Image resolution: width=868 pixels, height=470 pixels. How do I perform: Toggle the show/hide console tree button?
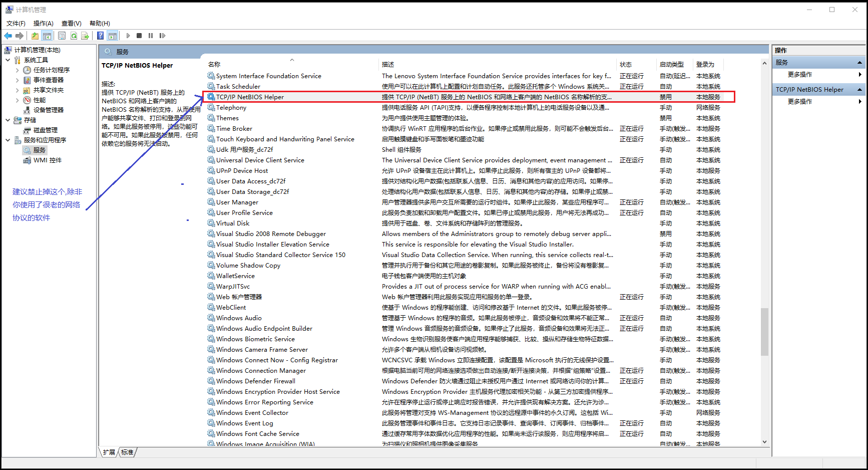(47, 36)
